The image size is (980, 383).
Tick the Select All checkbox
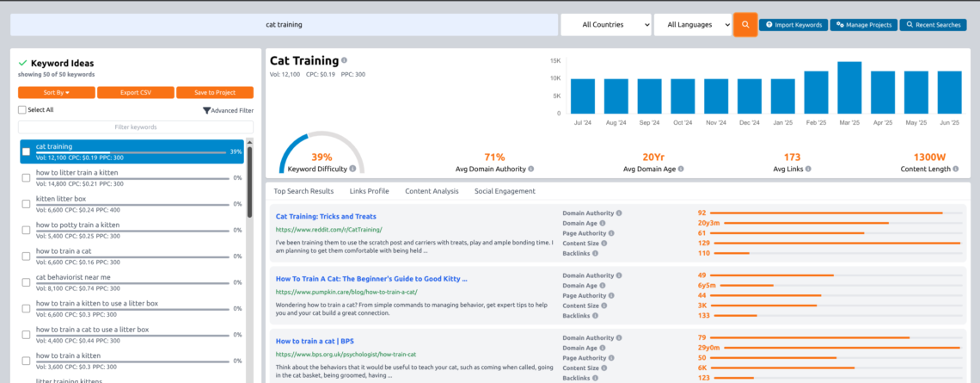point(22,110)
